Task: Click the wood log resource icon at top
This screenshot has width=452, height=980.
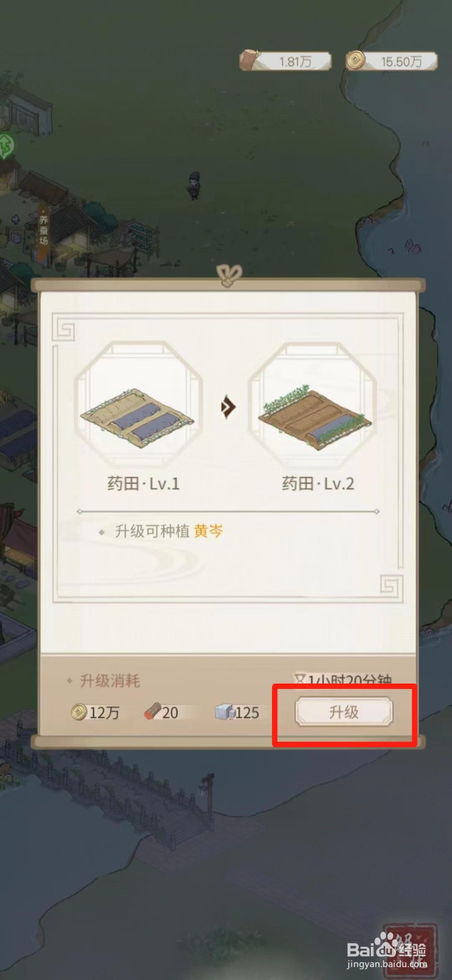Action: pyautogui.click(x=250, y=61)
